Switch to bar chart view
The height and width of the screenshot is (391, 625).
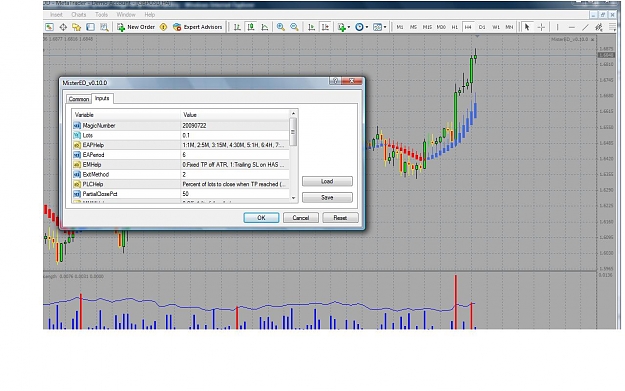(237, 27)
